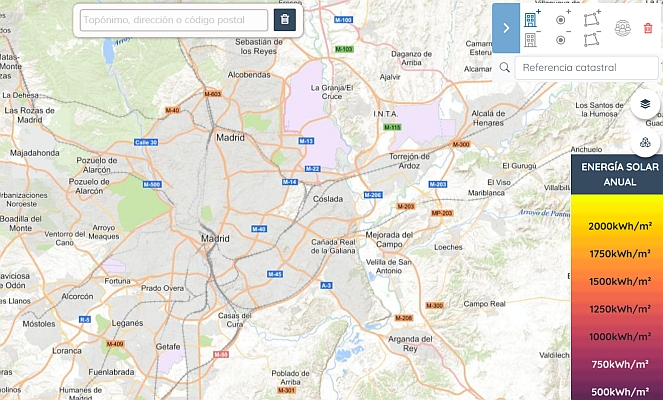Image resolution: width=663 pixels, height=400 pixels.
Task: Choose the remove polygon tool
Action: 592,40
